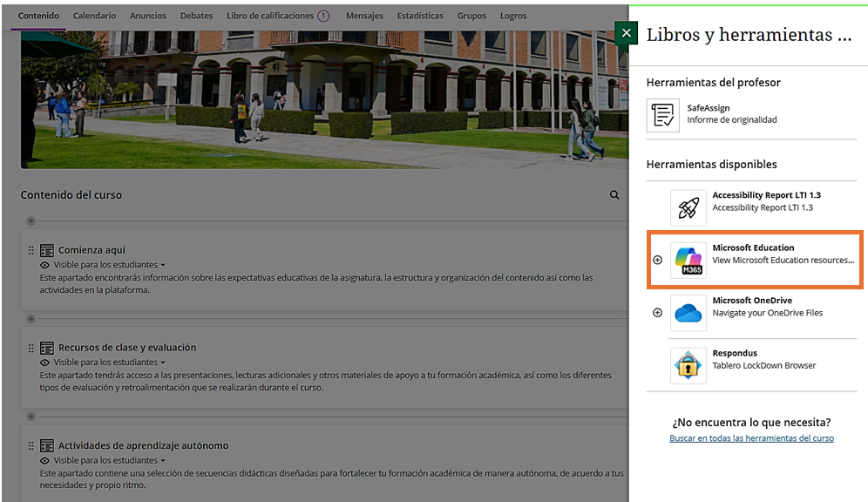
Task: Click the Libros y herramientas panel title
Action: pyautogui.click(x=749, y=35)
